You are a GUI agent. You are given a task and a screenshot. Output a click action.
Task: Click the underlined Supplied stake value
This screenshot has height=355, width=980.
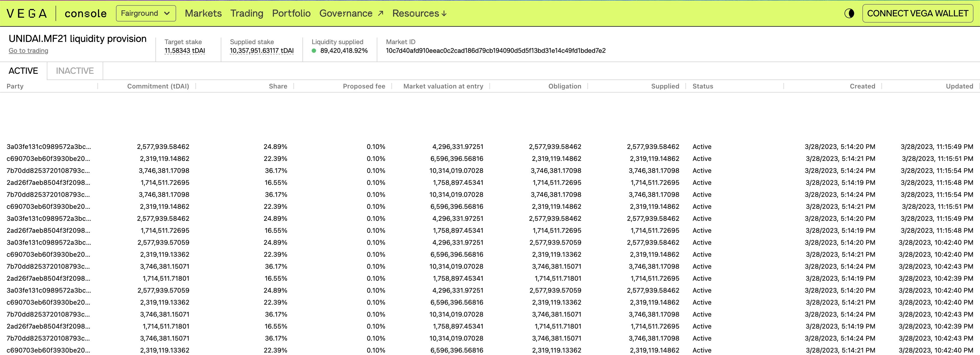point(261,50)
